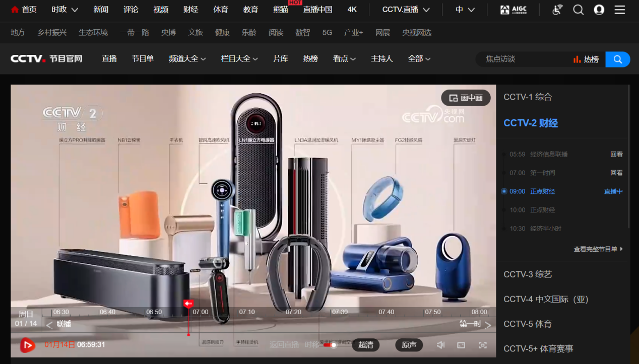Jump to 07:20 on the timeline
The image size is (639, 364).
[x=293, y=312]
